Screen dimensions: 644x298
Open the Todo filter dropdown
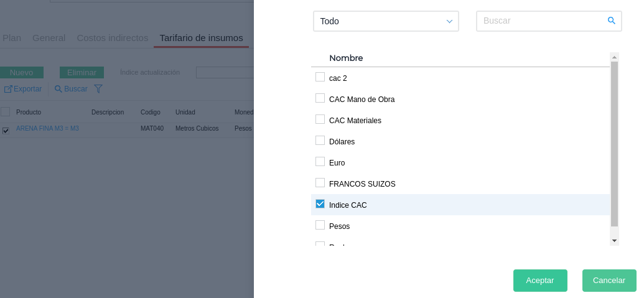(x=386, y=21)
